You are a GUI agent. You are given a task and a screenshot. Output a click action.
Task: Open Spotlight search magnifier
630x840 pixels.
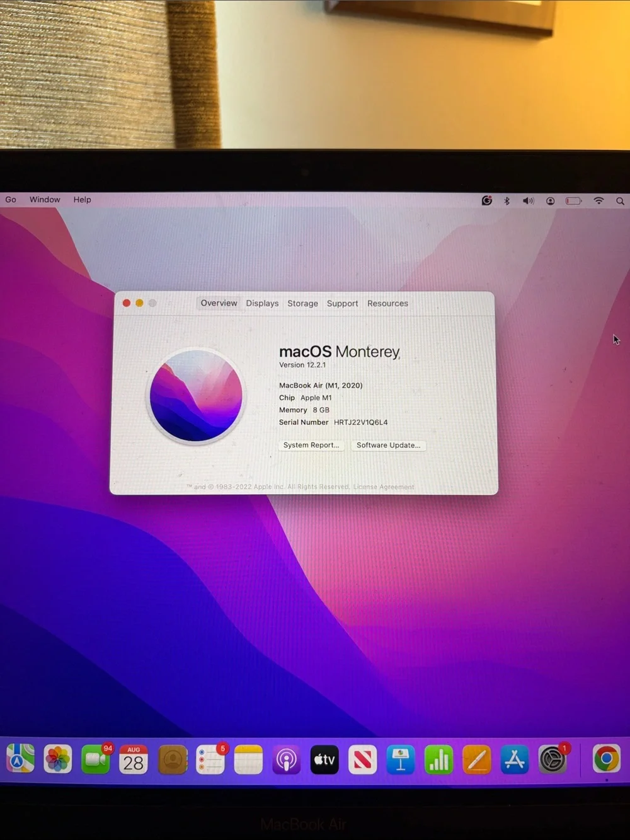pyautogui.click(x=620, y=201)
